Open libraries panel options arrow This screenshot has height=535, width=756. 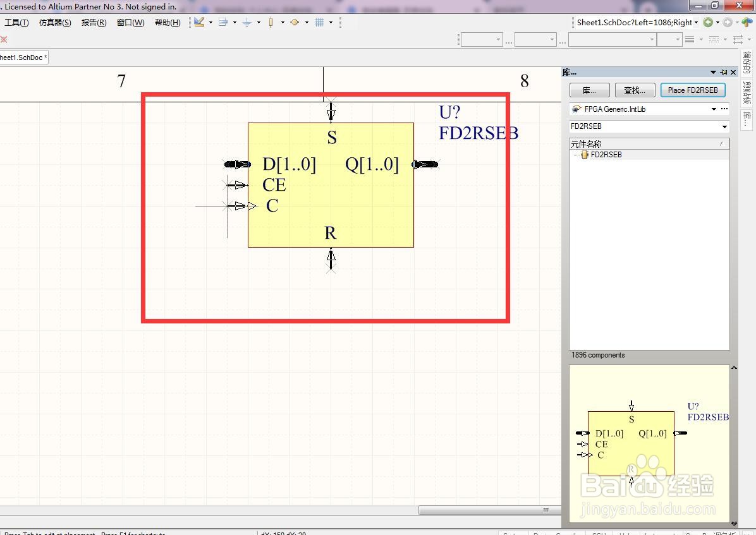pyautogui.click(x=713, y=72)
